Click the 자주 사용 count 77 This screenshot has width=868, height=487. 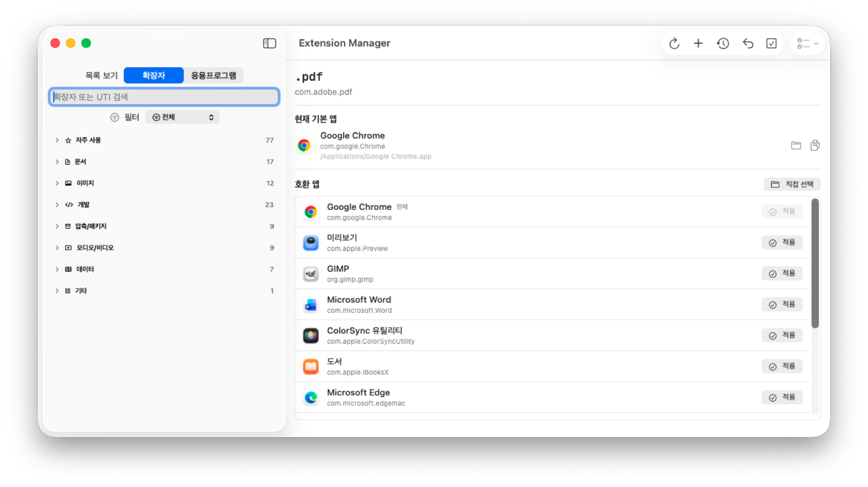(x=270, y=140)
